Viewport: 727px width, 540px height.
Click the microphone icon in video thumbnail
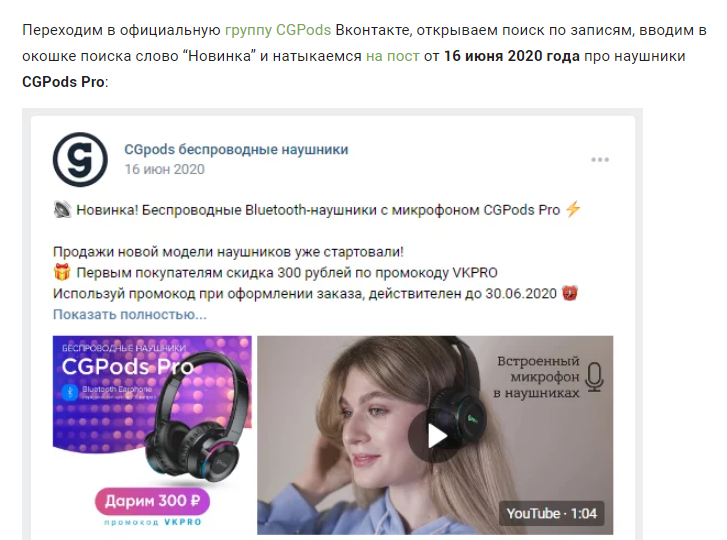point(594,377)
